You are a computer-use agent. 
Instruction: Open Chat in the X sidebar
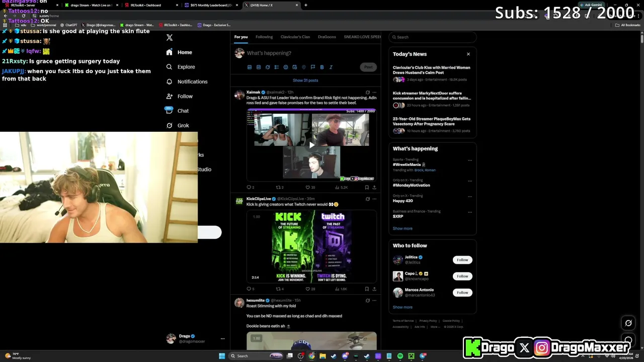click(177, 111)
